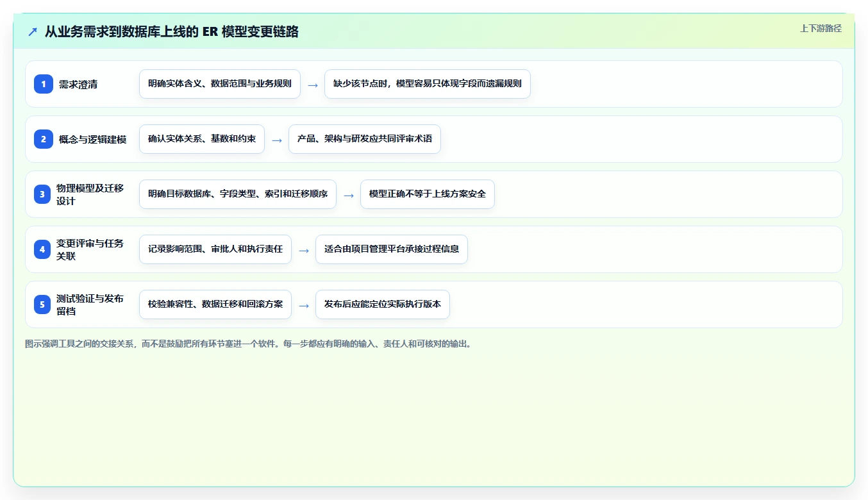This screenshot has width=868, height=500.
Task: Click step number badge 2
Action: 44,139
